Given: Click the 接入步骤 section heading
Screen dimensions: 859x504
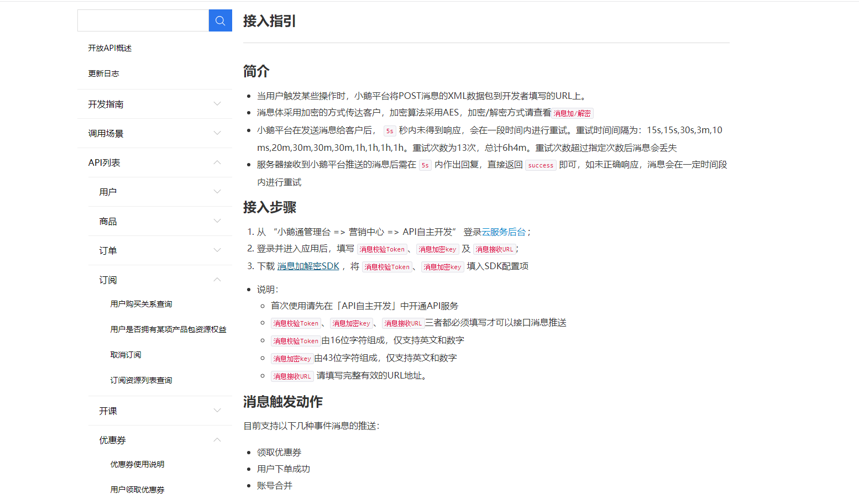Looking at the screenshot, I should coord(269,208).
